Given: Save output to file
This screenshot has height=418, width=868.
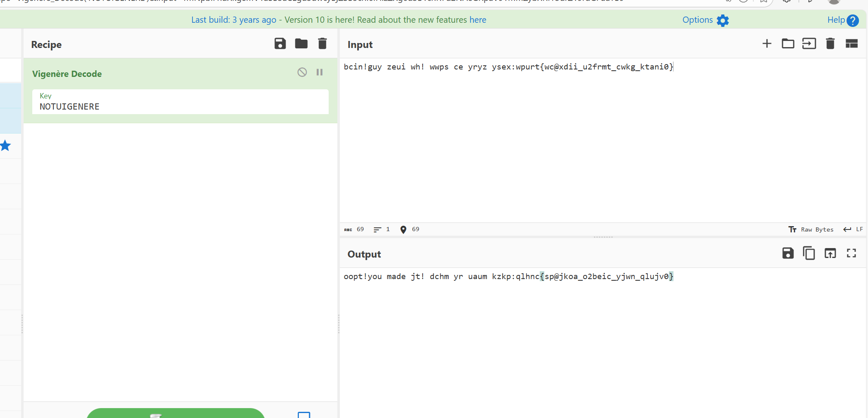Looking at the screenshot, I should 788,253.
